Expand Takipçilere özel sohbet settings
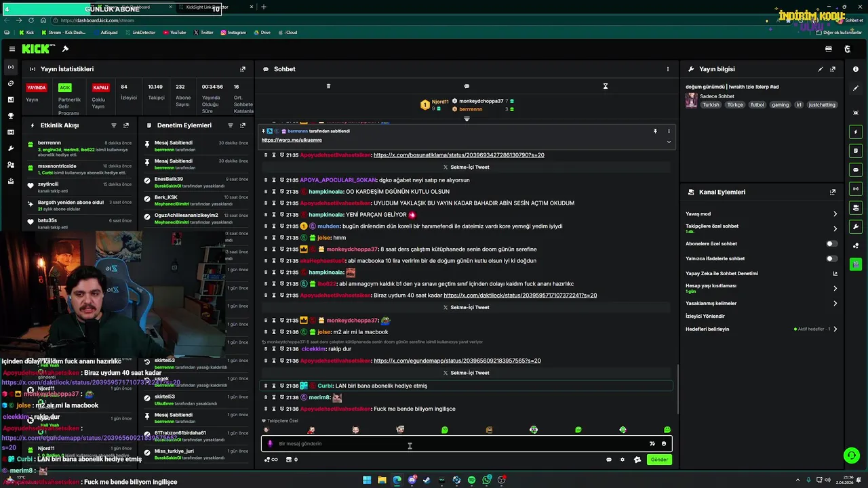 tap(835, 228)
